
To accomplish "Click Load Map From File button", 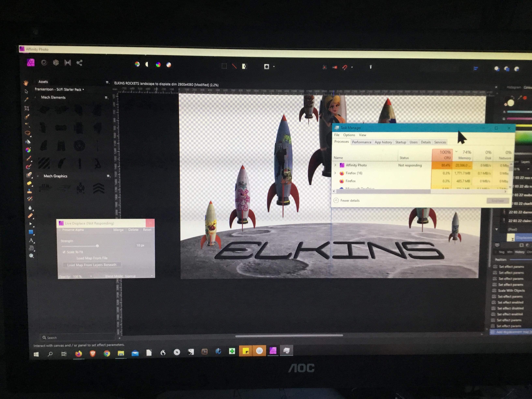I will pos(92,258).
